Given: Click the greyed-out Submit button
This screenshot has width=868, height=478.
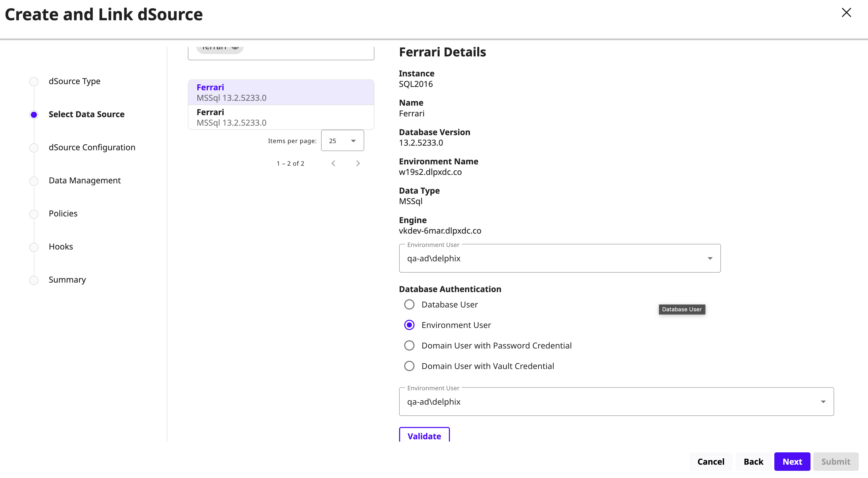Looking at the screenshot, I should click(836, 462).
